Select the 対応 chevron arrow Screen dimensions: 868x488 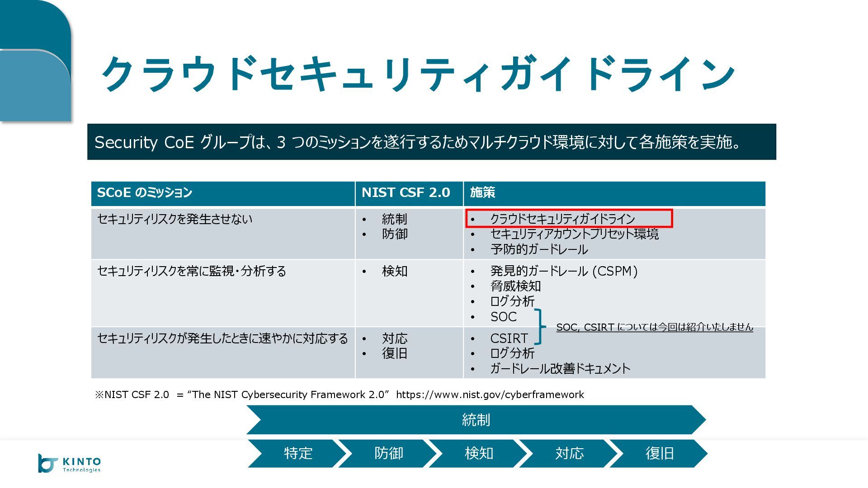point(569,453)
